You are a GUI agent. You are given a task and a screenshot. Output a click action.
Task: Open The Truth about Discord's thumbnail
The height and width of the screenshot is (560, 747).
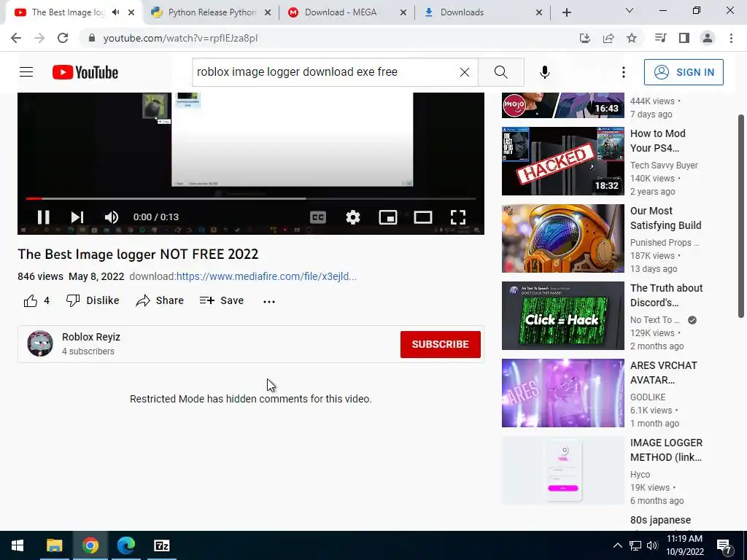point(562,316)
